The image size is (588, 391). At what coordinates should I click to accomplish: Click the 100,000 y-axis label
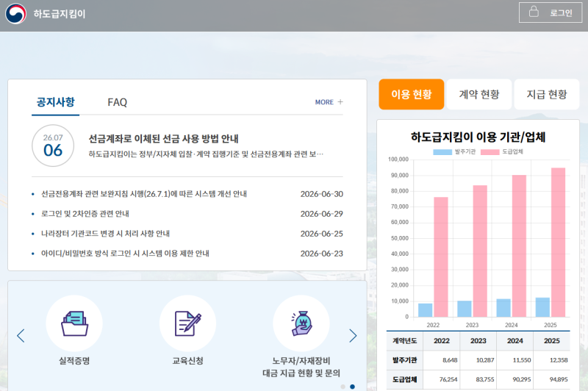tap(398, 159)
